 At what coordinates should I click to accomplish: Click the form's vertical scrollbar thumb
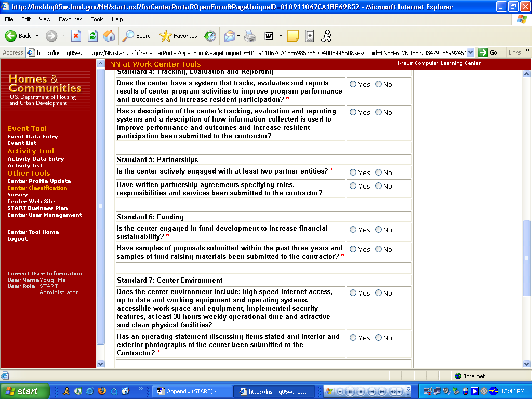coord(526,259)
